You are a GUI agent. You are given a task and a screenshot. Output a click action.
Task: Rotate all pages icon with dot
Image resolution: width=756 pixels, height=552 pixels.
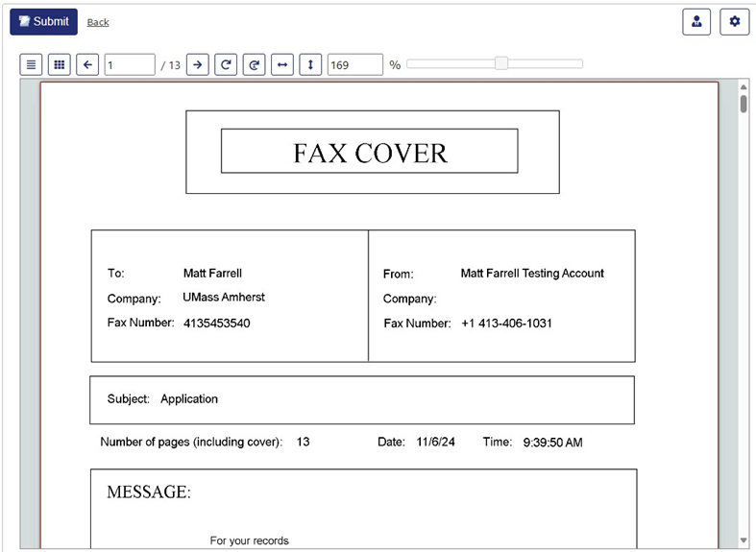coord(255,64)
